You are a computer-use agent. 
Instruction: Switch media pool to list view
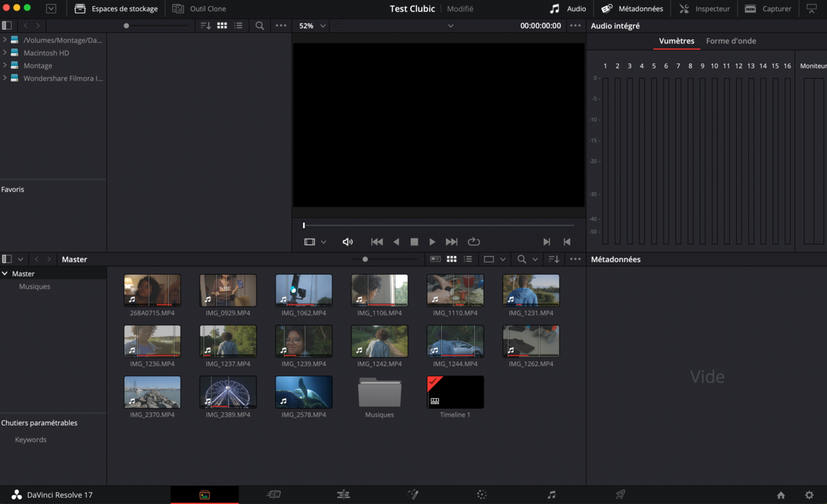click(x=468, y=260)
